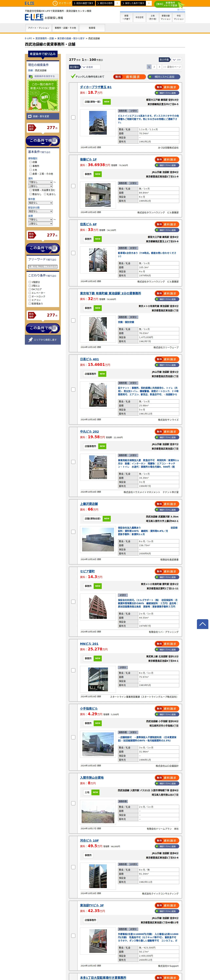Image resolution: width=210 pixels, height=980 pixels.
Task: Click the フリーワード search input field
Action: 43,267
